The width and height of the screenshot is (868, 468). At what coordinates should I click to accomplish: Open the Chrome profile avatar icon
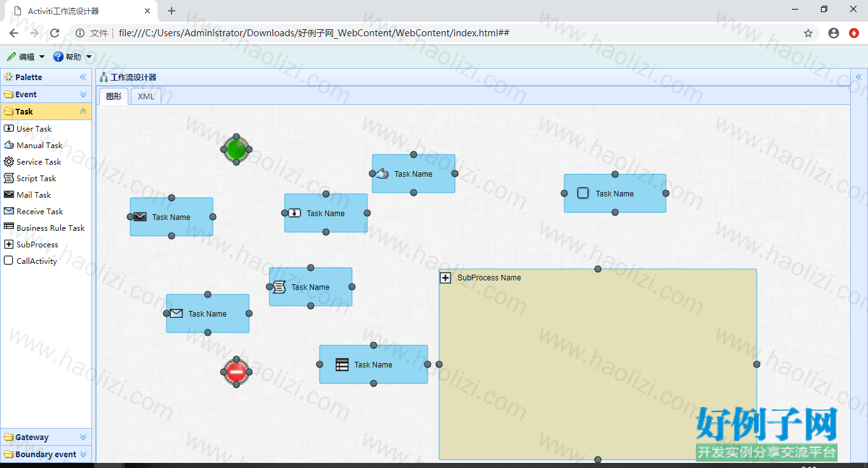coord(834,33)
